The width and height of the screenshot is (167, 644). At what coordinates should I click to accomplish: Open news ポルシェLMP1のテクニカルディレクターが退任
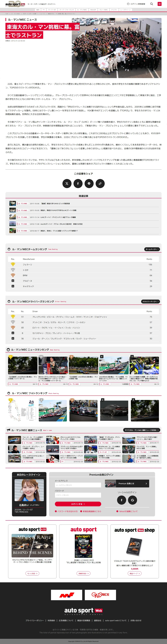tap(70, 438)
